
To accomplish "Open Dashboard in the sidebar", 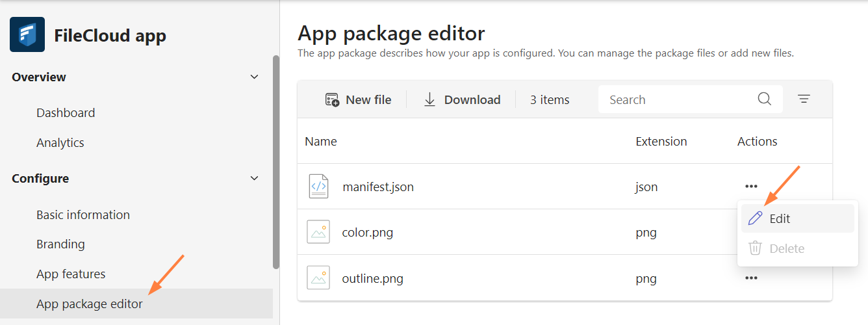I will pyautogui.click(x=66, y=112).
